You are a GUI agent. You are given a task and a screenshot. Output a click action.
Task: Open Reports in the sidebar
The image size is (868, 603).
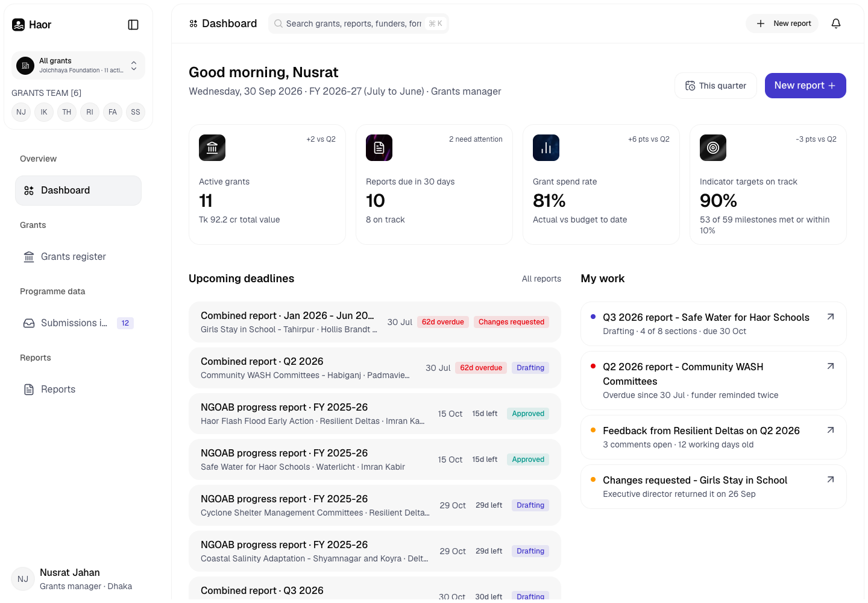78,390
